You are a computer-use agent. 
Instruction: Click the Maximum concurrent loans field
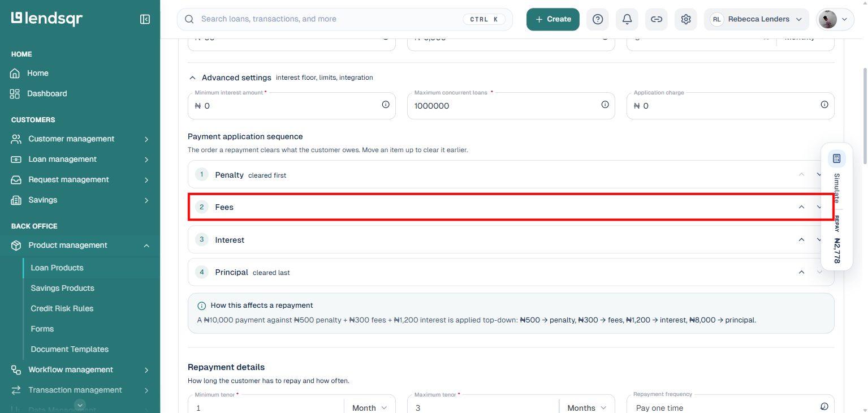point(511,106)
